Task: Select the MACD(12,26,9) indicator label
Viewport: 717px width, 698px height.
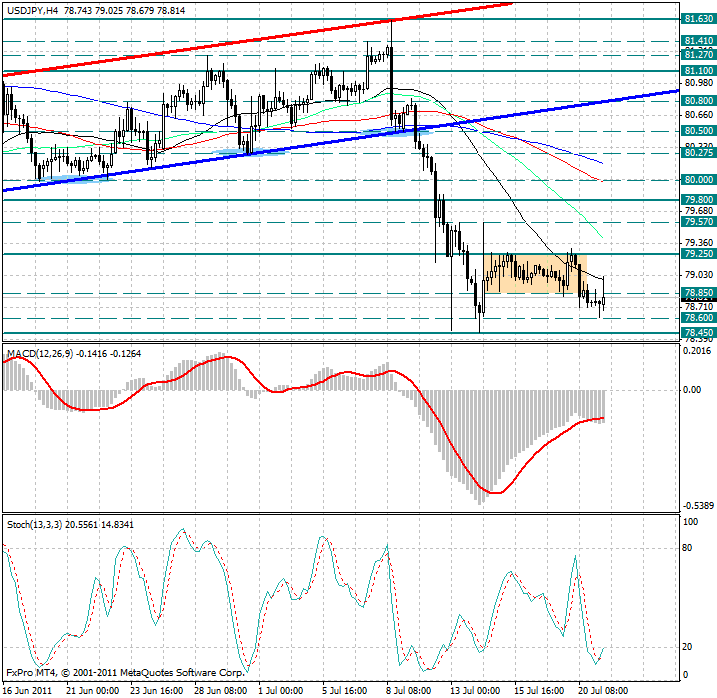Action: coord(37,354)
